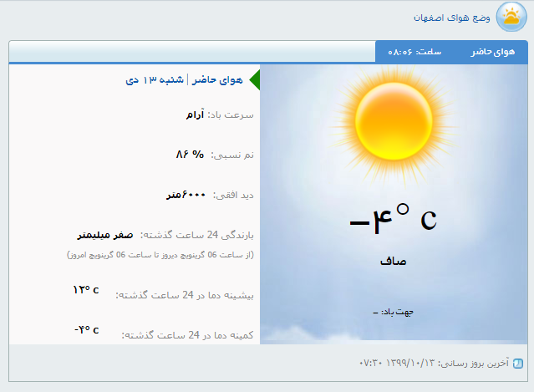Click the maximum temperature value ۱۲° c
The height and width of the screenshot is (392, 534).
point(86,290)
